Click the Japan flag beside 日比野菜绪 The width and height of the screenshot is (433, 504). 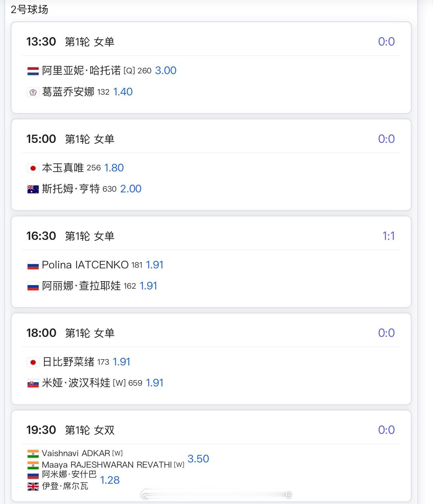[x=33, y=362]
